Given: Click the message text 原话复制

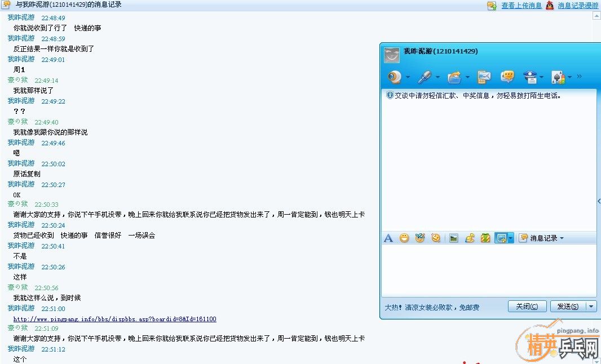Looking at the screenshot, I should tap(27, 174).
